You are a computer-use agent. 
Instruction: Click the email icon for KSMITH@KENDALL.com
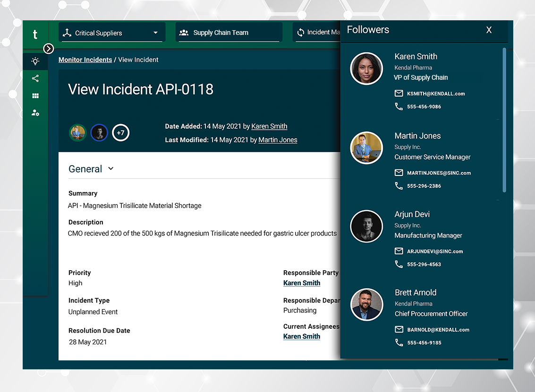pos(399,93)
